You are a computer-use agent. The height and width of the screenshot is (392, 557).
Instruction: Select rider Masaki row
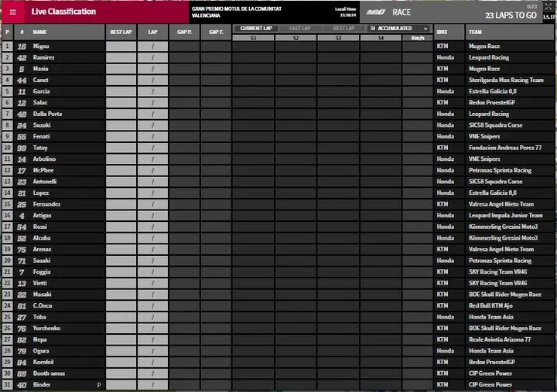(x=278, y=295)
